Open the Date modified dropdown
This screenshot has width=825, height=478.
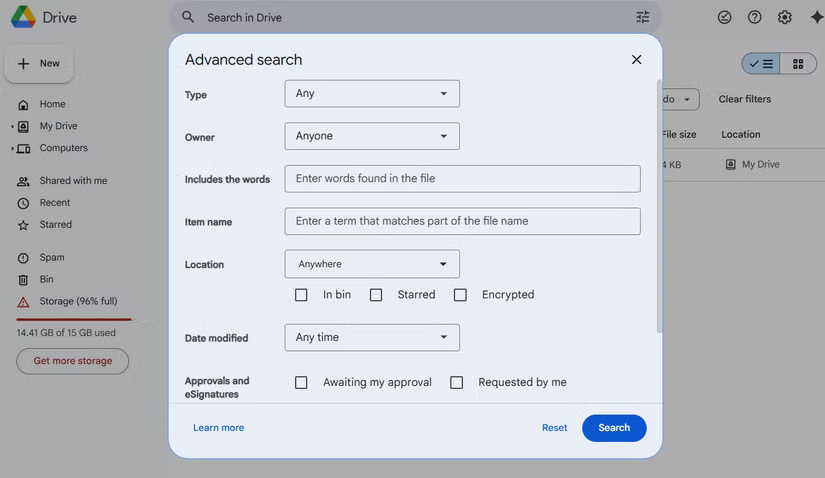coord(372,338)
